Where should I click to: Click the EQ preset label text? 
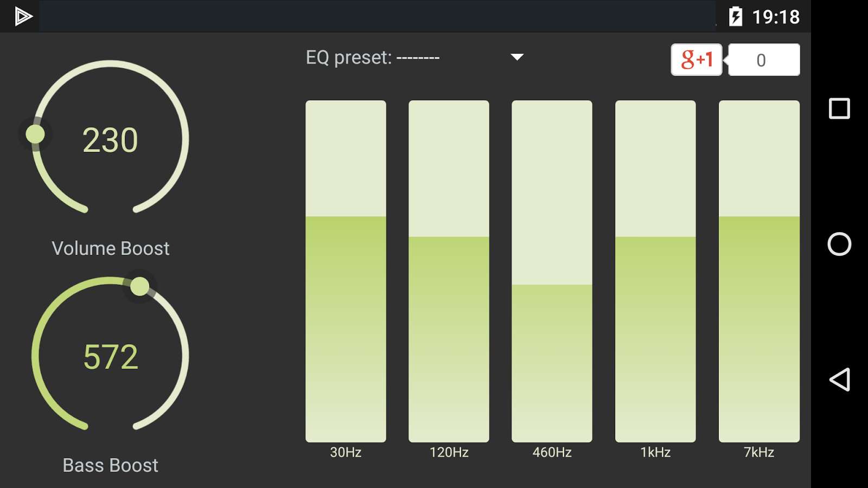click(x=372, y=57)
